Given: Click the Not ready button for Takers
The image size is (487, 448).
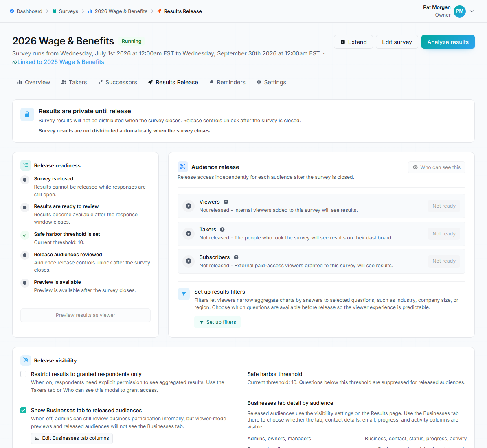Looking at the screenshot, I should (444, 234).
